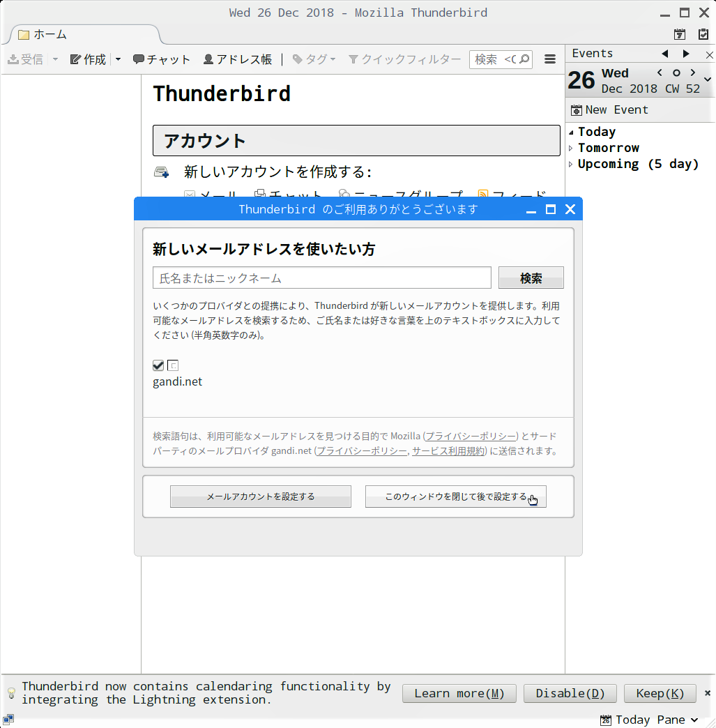This screenshot has height=728, width=716.
Task: Create a New Event
Action: coord(609,110)
